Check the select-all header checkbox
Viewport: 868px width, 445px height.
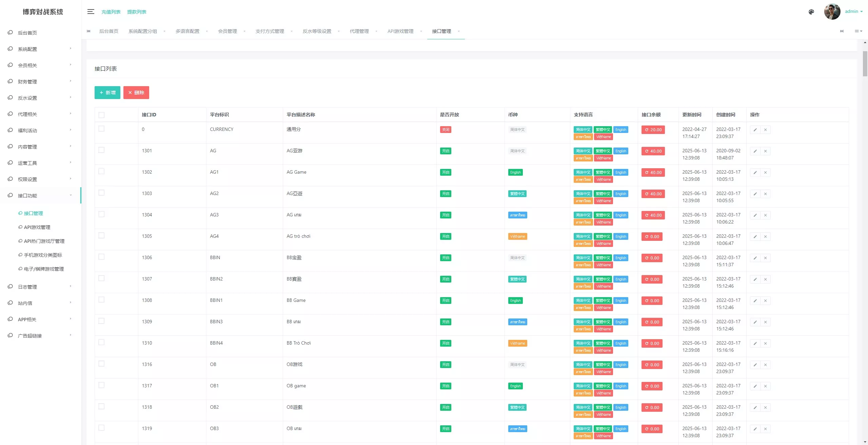pyautogui.click(x=101, y=115)
